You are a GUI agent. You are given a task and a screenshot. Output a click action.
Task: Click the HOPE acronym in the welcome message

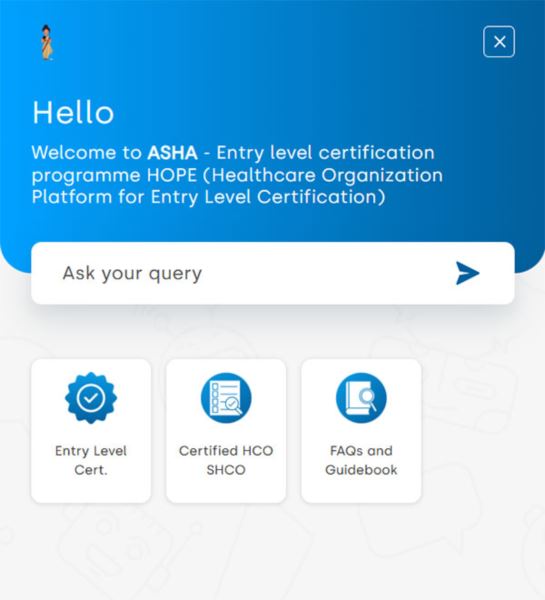[171, 175]
